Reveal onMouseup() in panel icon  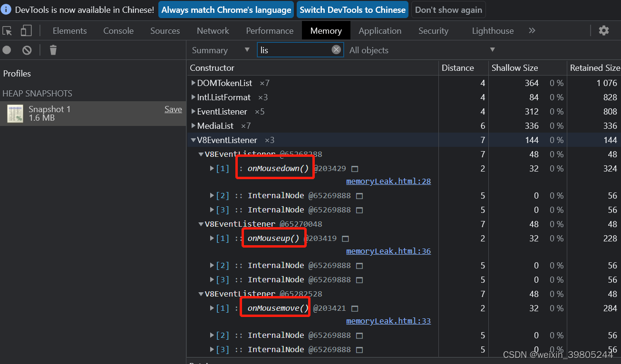click(x=346, y=239)
